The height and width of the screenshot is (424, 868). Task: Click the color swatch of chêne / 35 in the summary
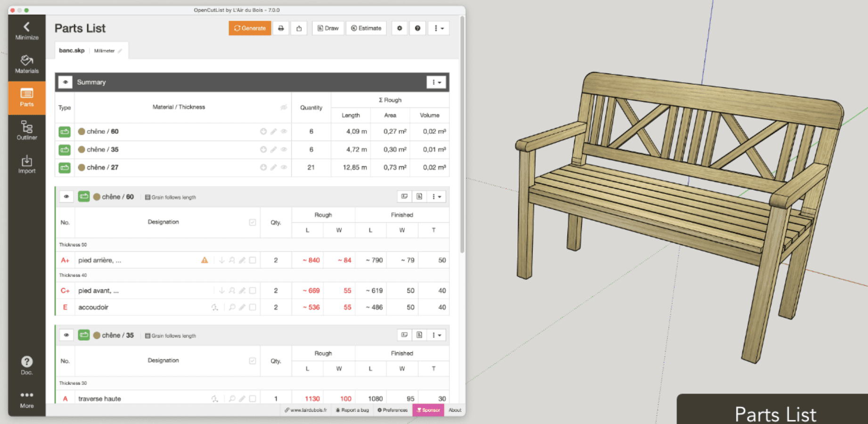coord(82,149)
